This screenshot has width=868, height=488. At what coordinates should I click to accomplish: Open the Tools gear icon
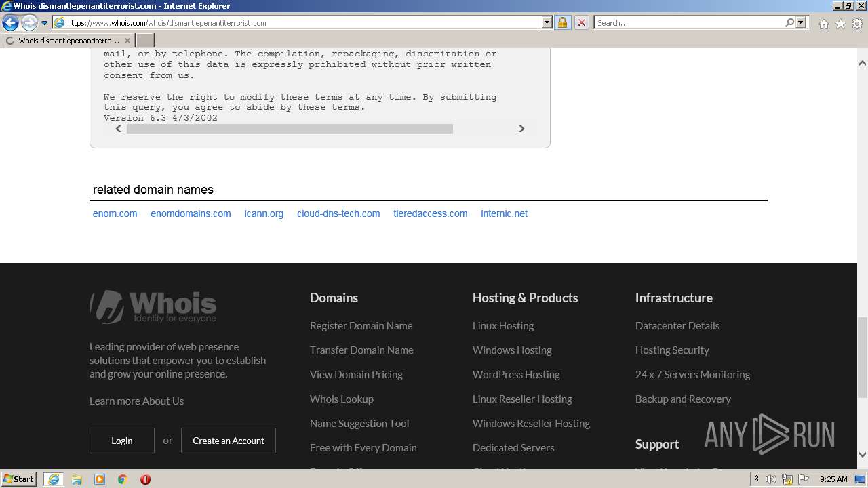tap(857, 24)
